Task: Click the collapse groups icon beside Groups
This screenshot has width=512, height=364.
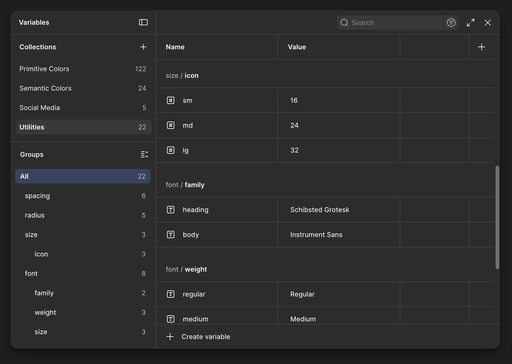Action: tap(144, 154)
